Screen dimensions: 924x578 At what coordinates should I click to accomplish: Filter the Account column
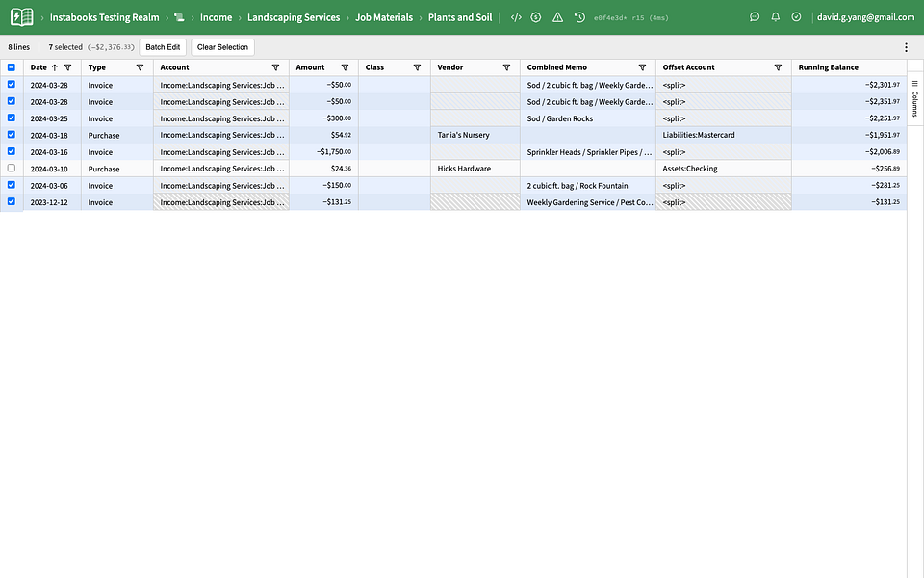(x=275, y=67)
